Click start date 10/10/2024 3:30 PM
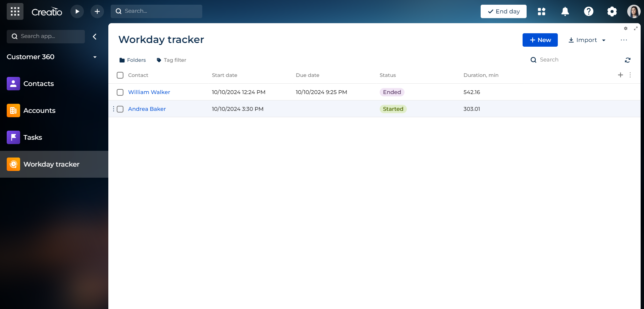Screen dimensions: 644x309 (237, 109)
